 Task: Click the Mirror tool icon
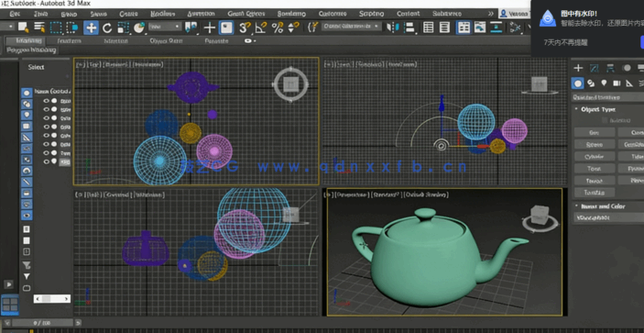(393, 28)
